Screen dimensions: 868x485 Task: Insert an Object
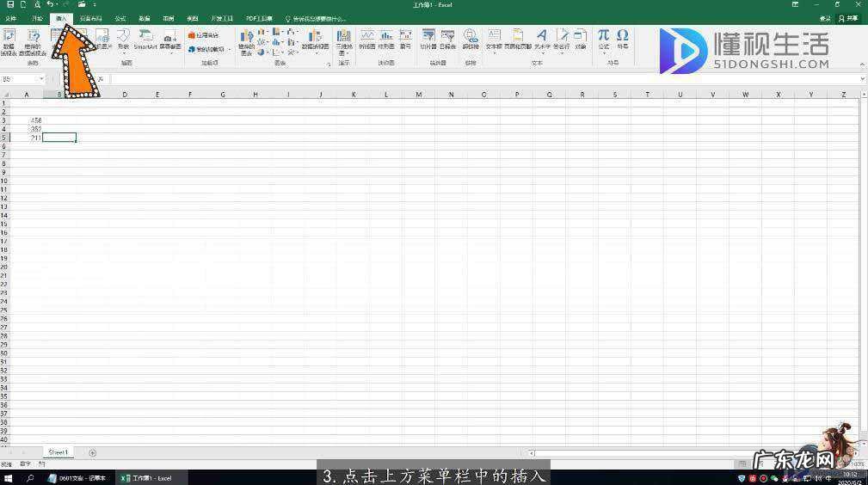click(580, 40)
